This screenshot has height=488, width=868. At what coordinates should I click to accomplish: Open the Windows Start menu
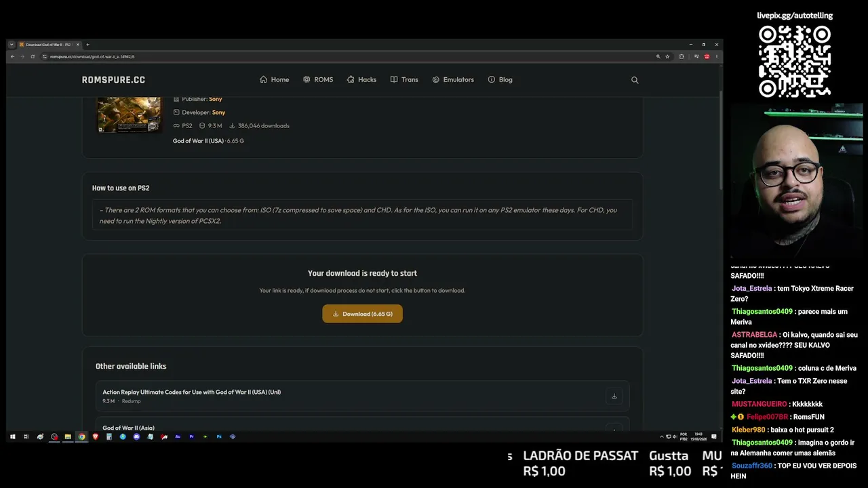tap(12, 436)
